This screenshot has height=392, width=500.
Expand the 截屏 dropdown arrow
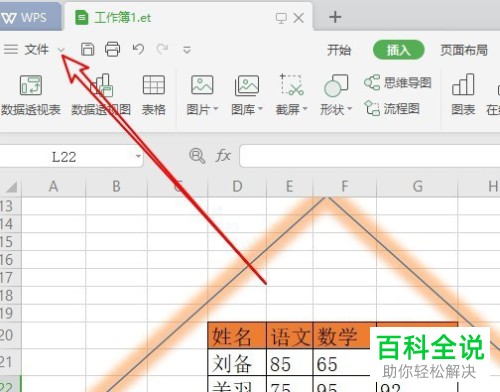tap(305, 109)
